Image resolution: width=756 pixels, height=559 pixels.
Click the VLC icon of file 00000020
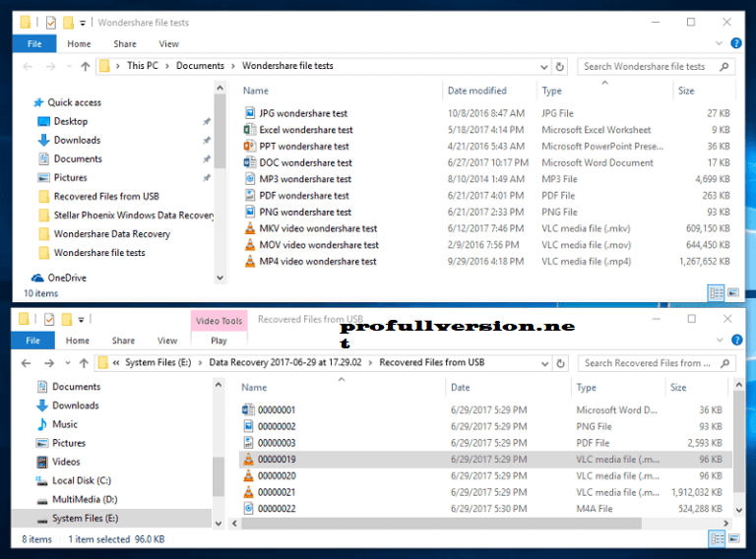248,475
